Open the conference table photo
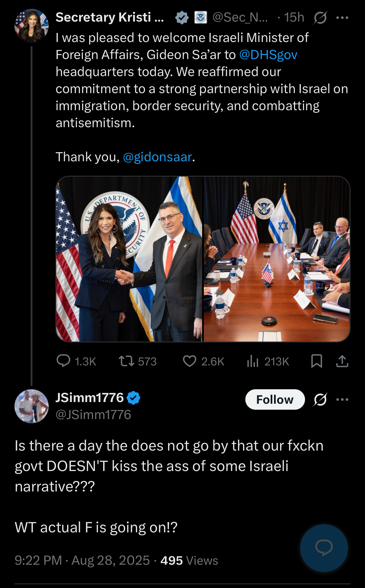Image resolution: width=365 pixels, height=588 pixels. point(277,259)
